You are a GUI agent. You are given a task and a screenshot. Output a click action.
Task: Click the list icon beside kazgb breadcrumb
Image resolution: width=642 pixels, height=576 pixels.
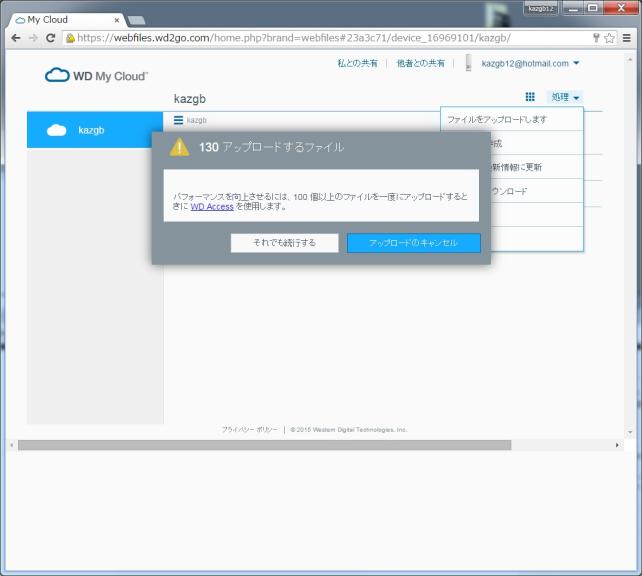[x=178, y=120]
